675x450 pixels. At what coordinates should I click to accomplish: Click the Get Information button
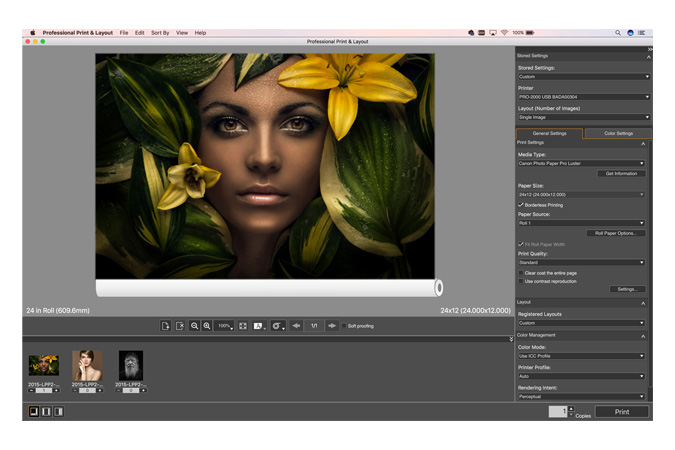point(621,174)
